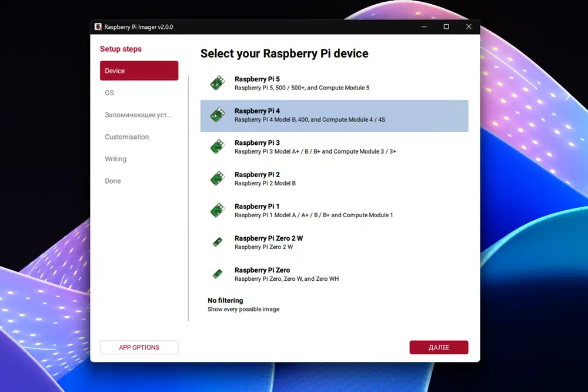Select the Device setup step
Viewport: 588px width, 392px height.
(x=139, y=71)
